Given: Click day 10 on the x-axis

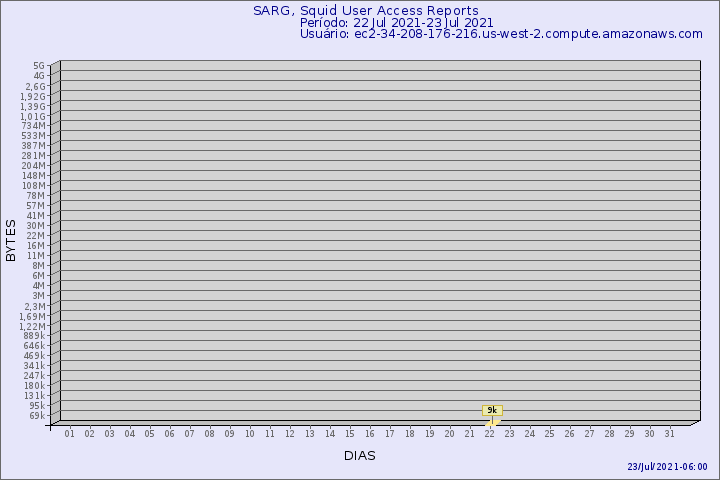Looking at the screenshot, I should point(249,434).
